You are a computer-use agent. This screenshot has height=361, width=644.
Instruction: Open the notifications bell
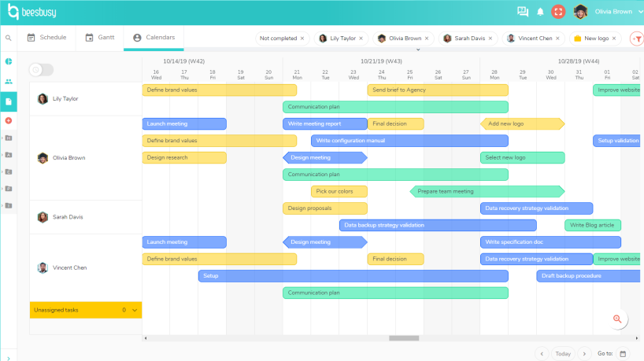[540, 12]
